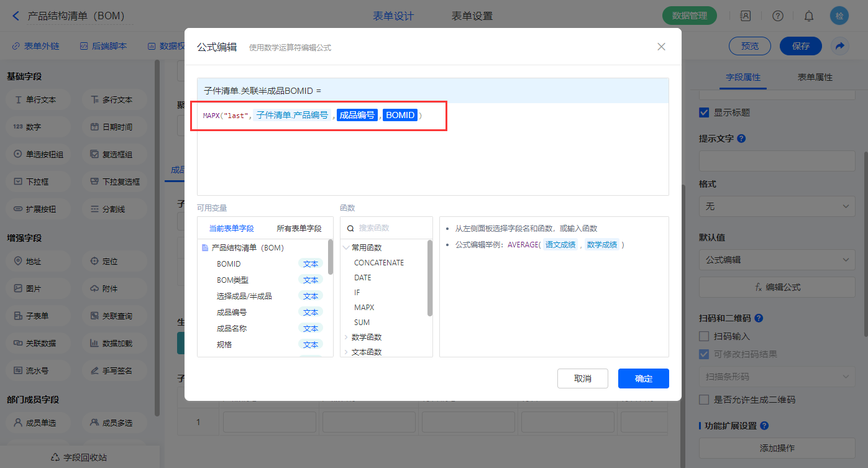Image resolution: width=868 pixels, height=468 pixels.
Task: Expand the 数学函数 category
Action: point(347,337)
